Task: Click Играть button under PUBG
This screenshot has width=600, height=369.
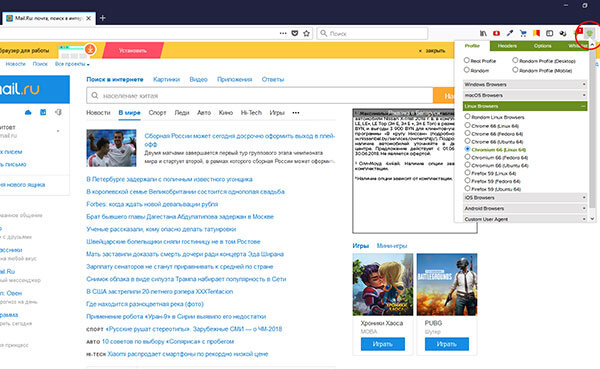Action: [447, 344]
